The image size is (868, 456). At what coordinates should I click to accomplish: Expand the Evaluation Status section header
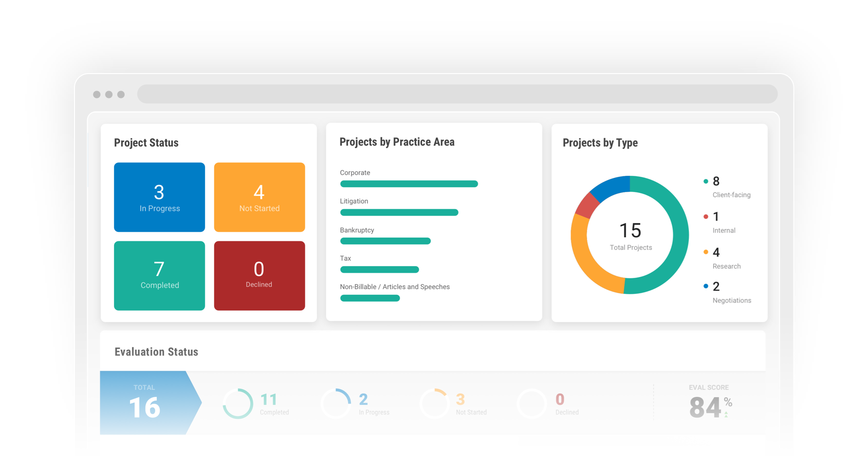pos(156,351)
